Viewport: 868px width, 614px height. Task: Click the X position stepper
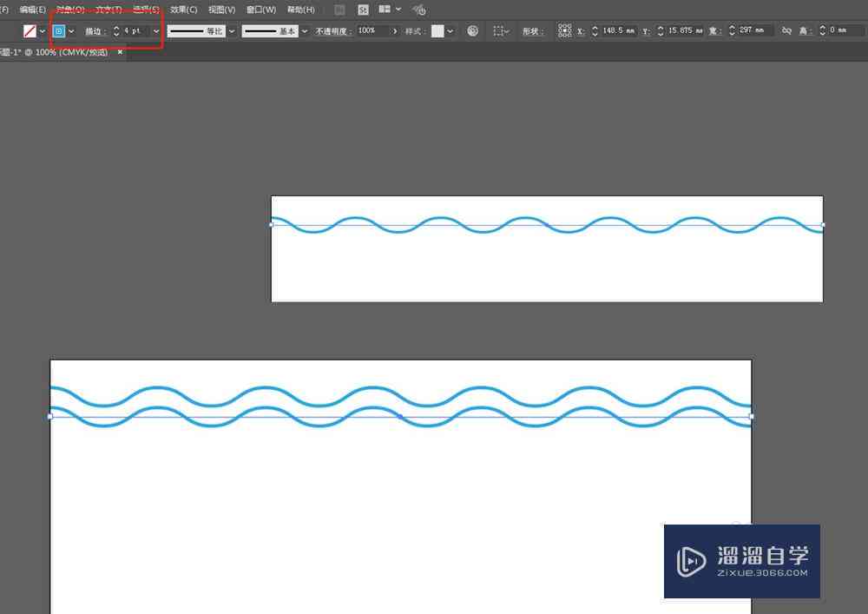click(x=595, y=31)
